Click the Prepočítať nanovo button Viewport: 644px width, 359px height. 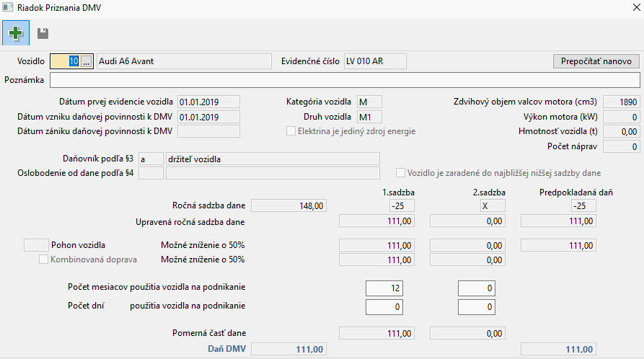point(596,61)
